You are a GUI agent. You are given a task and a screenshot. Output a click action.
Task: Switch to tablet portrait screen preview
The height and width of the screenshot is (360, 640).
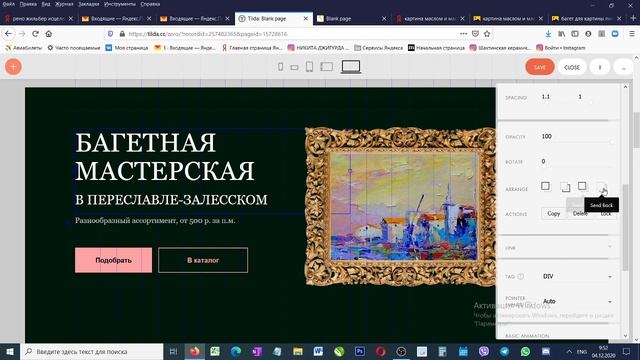tap(309, 67)
